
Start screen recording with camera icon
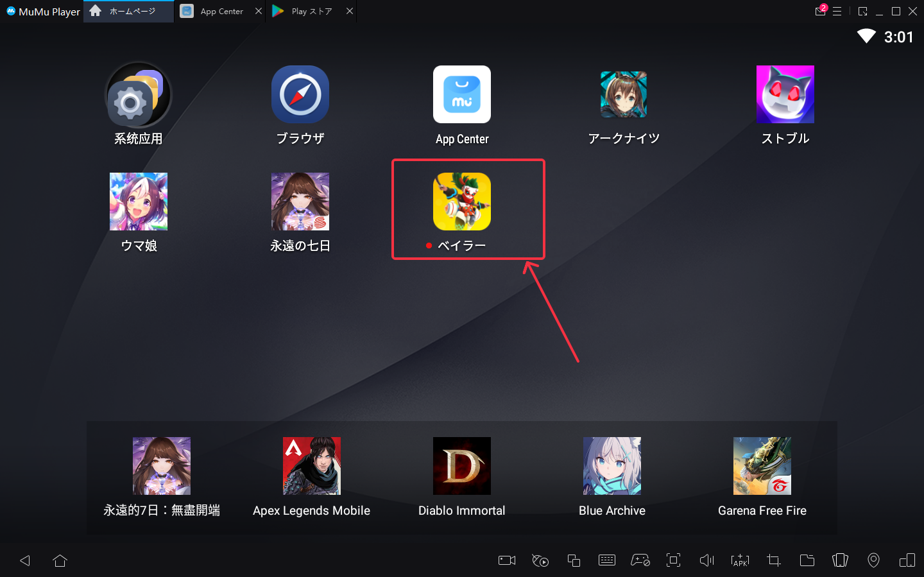pos(507,560)
